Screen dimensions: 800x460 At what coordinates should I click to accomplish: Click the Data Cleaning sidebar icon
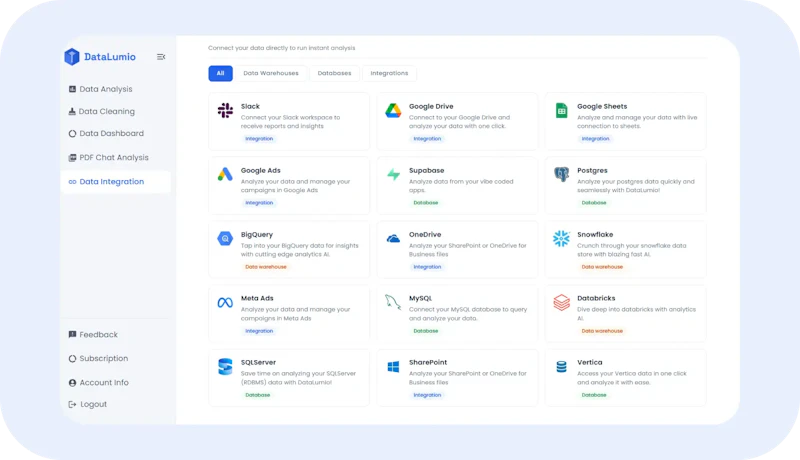[72, 111]
